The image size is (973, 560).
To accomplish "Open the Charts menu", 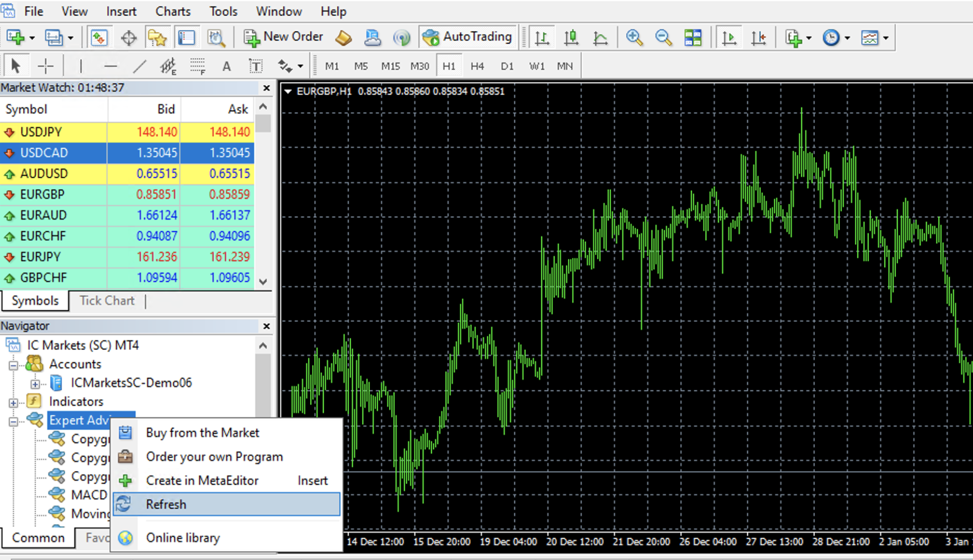I will pos(172,11).
